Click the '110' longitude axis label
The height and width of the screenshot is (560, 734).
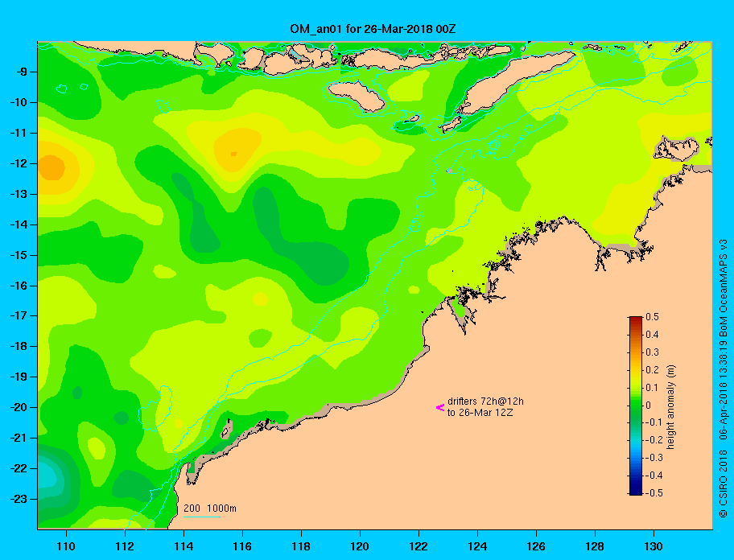pyautogui.click(x=67, y=546)
